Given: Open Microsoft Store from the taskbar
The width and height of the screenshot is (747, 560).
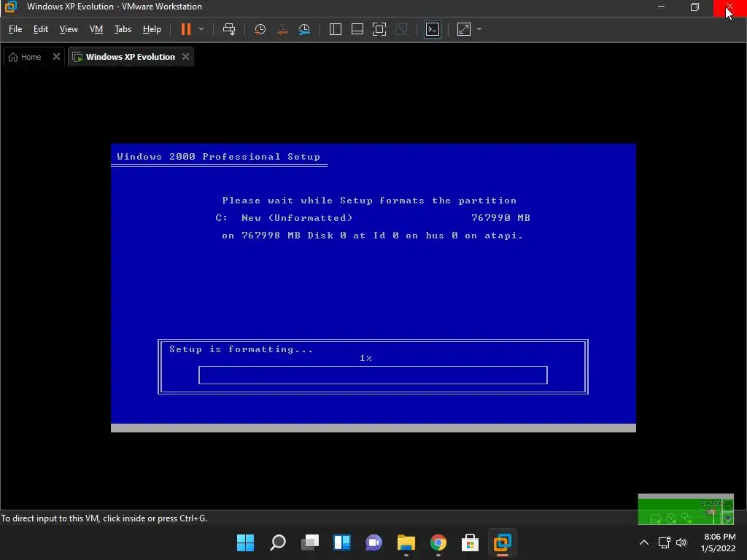Looking at the screenshot, I should 471,542.
